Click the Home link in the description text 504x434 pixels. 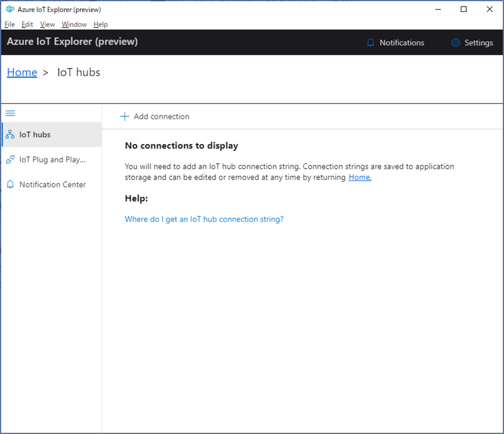(360, 177)
